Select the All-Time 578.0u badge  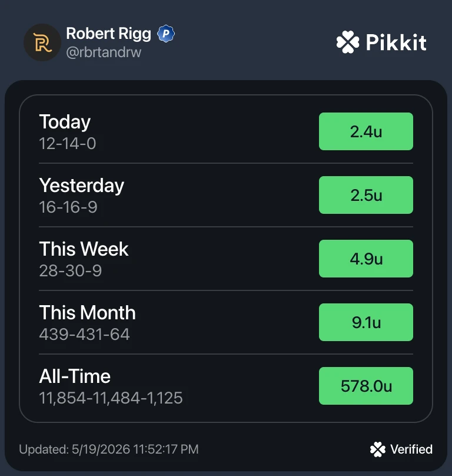(x=366, y=386)
